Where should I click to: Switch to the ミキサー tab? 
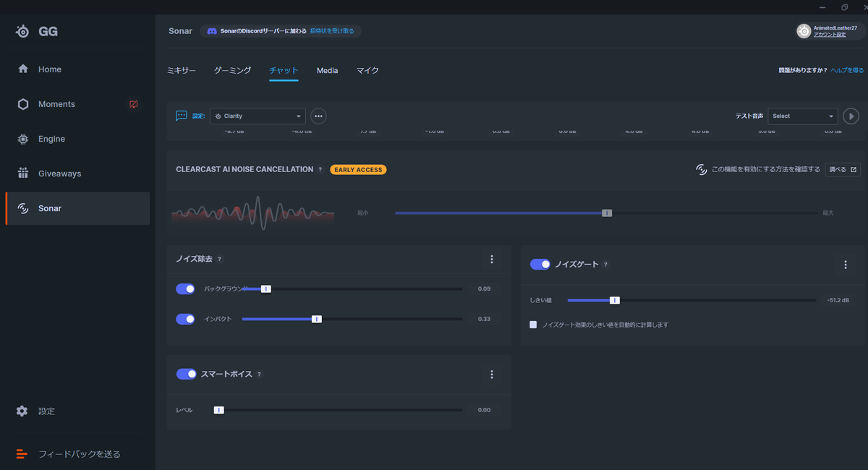[182, 70]
